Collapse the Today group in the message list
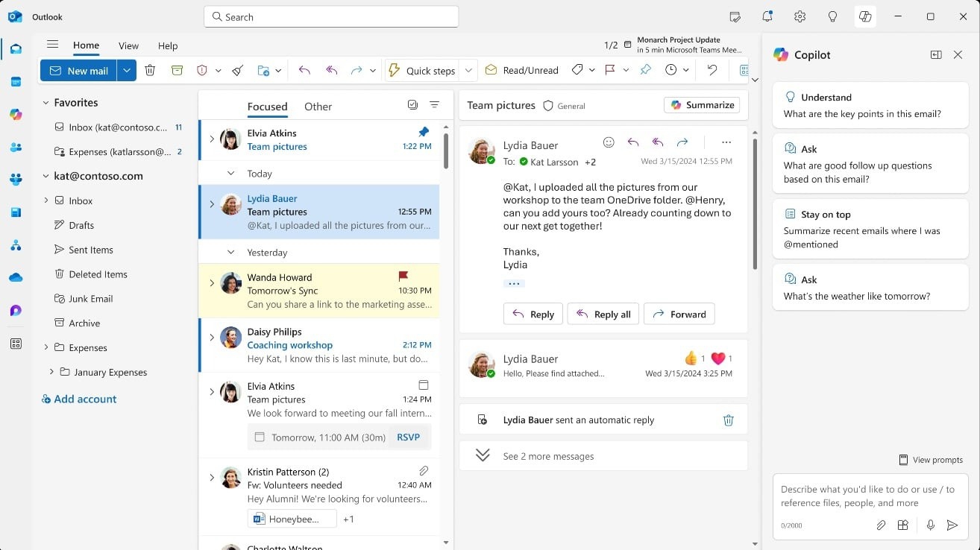 [231, 174]
